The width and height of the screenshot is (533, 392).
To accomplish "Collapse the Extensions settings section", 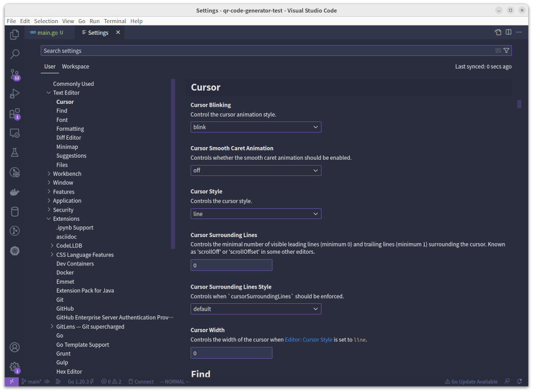I will point(48,219).
